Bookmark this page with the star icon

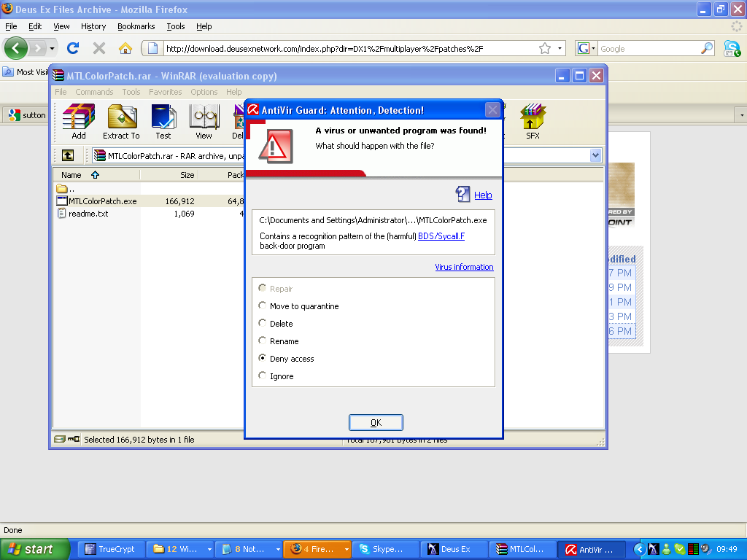click(545, 48)
